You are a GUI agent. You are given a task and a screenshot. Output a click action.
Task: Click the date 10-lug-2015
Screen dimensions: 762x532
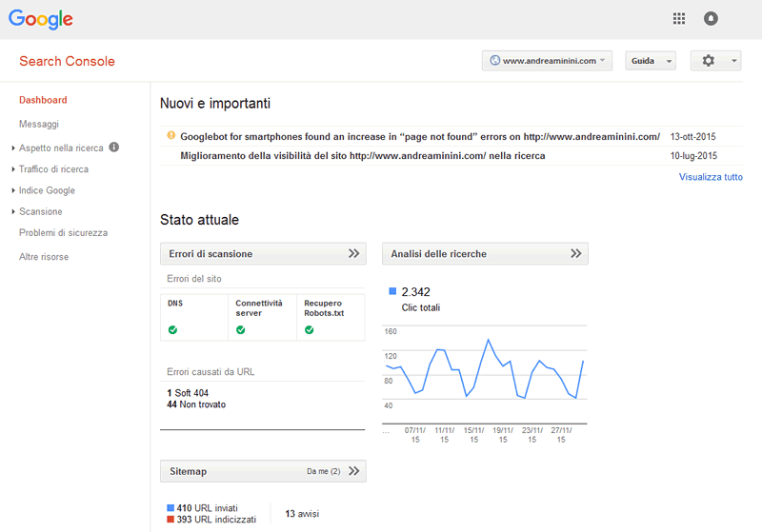(x=693, y=156)
